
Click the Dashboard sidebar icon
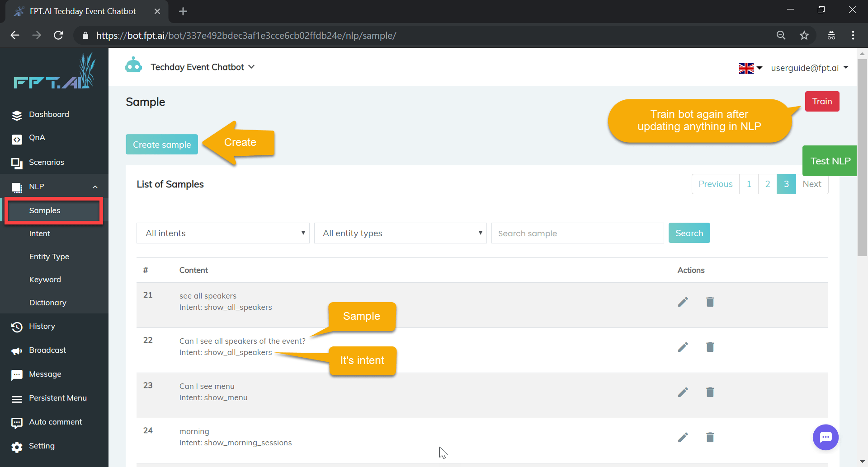[17, 115]
